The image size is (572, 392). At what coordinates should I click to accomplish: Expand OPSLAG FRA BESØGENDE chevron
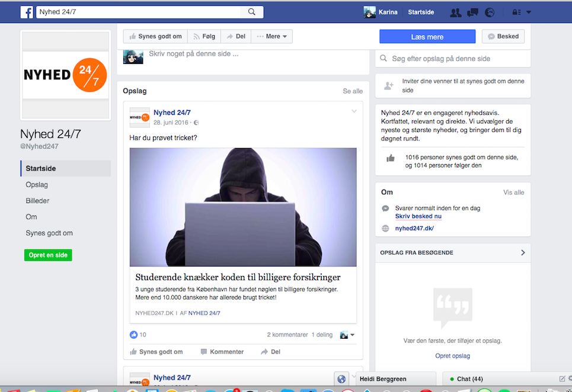tap(523, 252)
